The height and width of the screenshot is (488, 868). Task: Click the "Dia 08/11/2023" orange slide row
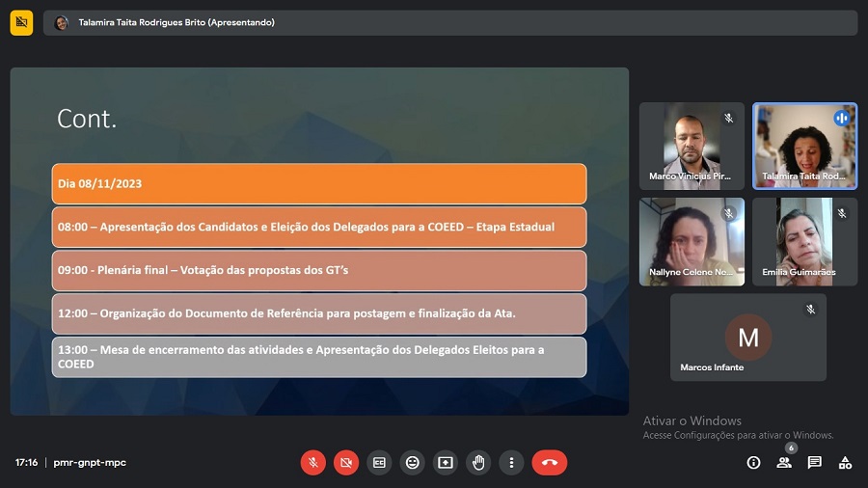click(x=319, y=183)
